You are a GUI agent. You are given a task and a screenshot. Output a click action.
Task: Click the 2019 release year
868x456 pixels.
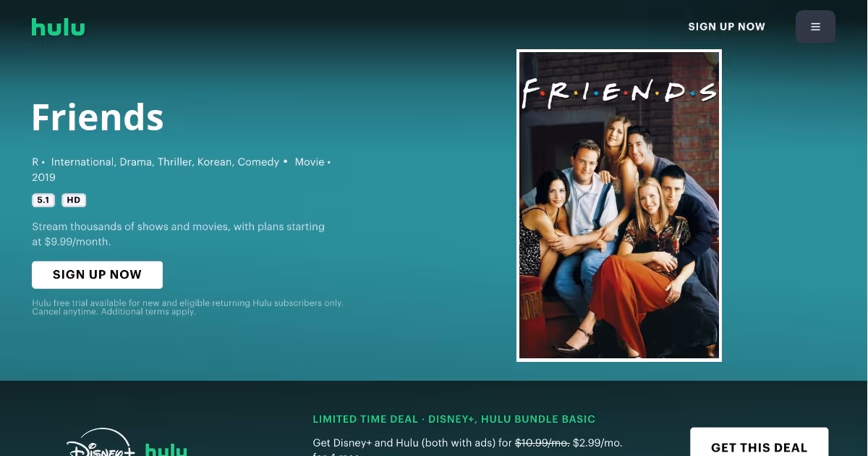(x=43, y=177)
